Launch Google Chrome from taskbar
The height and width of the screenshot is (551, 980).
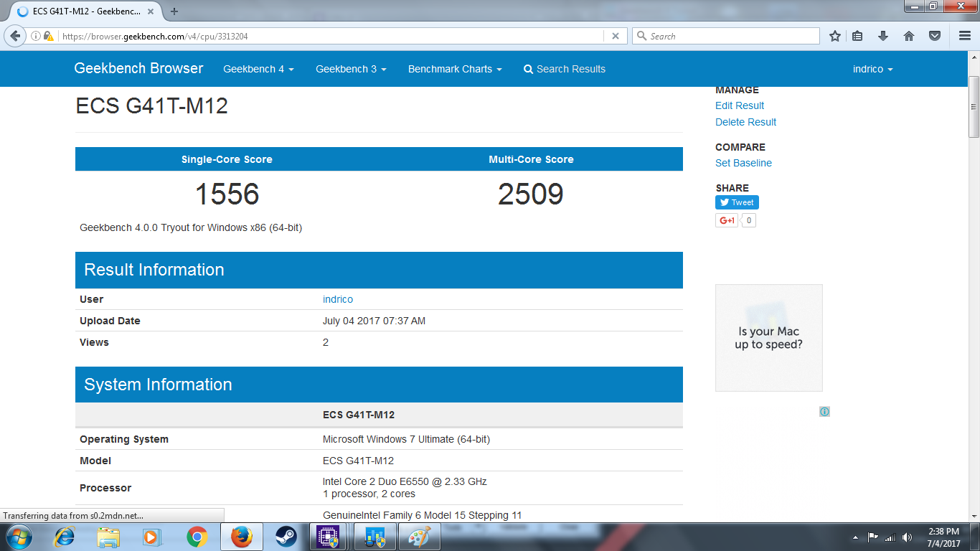tap(197, 537)
